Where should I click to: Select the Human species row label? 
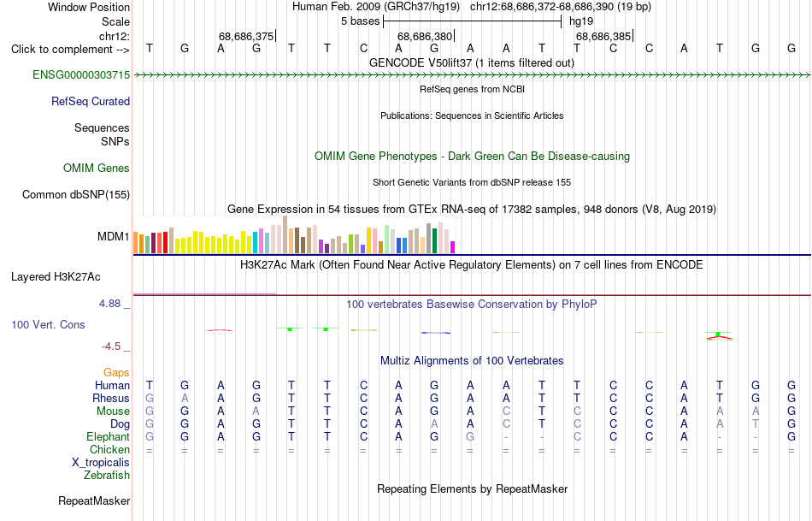112,385
